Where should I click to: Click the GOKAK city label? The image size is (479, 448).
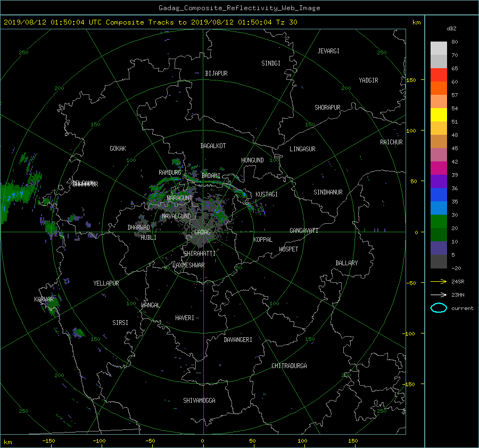point(118,149)
